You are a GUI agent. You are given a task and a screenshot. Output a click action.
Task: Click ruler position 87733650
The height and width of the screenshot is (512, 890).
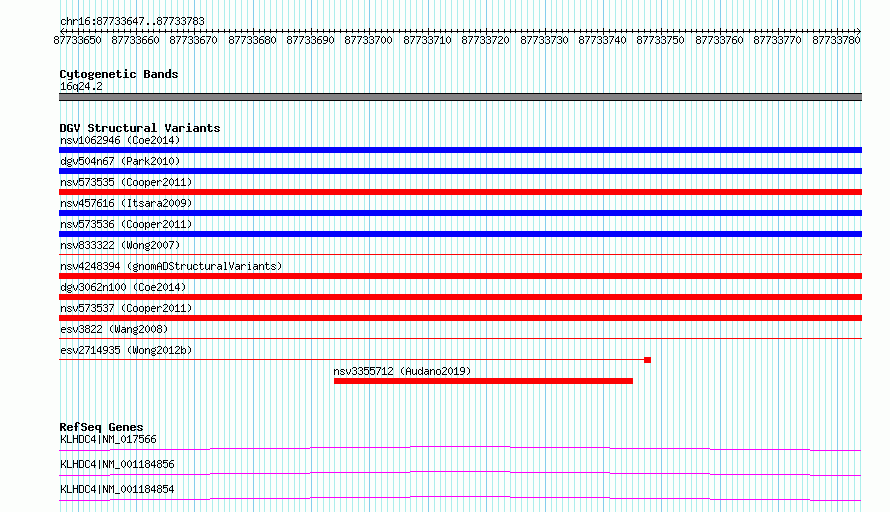coord(77,40)
